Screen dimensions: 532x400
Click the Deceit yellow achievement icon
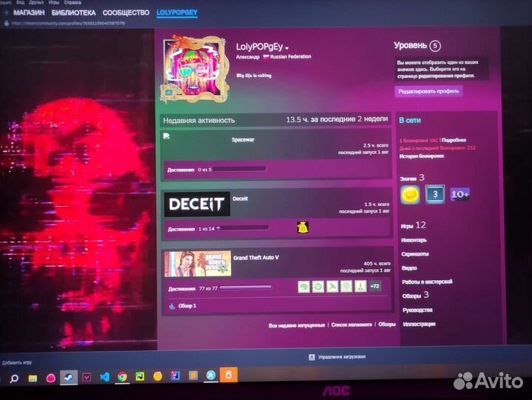[x=303, y=227]
